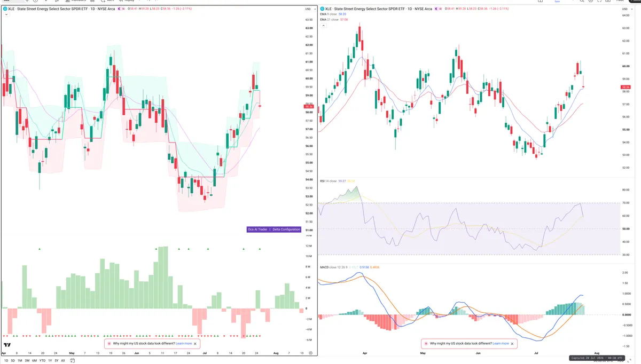Screen dimensions: 641x364
Task: Select the 6M time range
Action: click(x=35, y=360)
